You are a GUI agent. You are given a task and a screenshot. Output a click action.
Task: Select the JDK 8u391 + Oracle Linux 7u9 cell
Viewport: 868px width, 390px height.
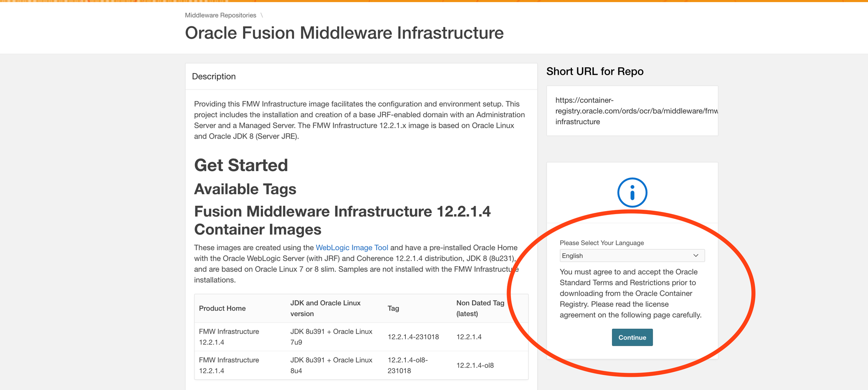(331, 337)
